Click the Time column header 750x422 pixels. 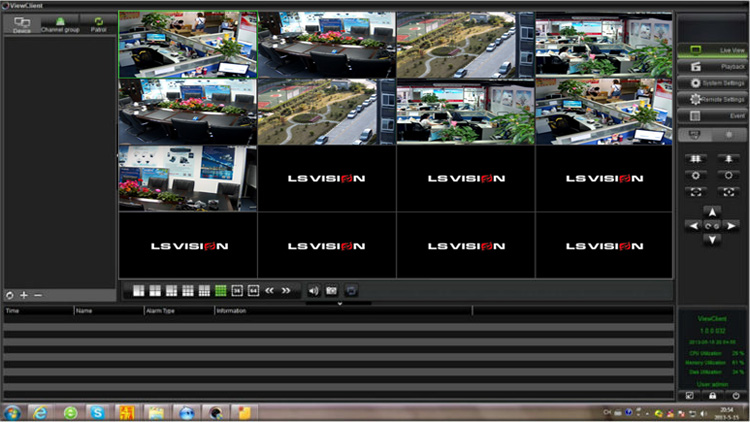(x=12, y=311)
